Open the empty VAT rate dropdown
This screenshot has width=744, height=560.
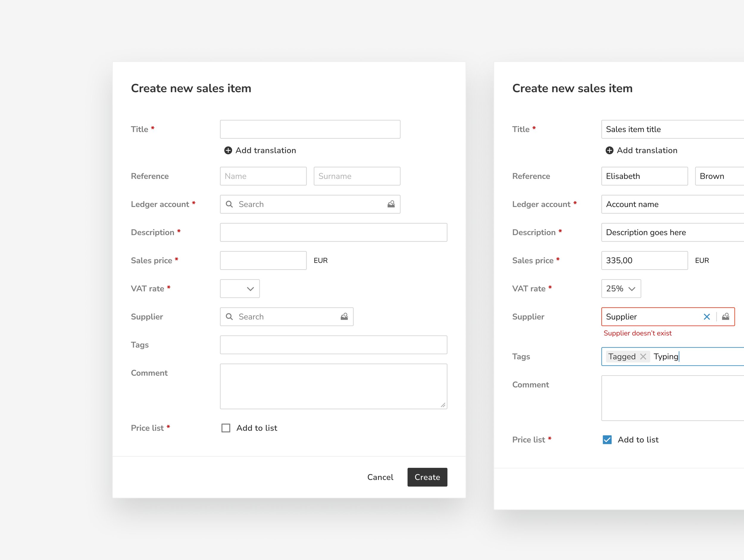[240, 289]
